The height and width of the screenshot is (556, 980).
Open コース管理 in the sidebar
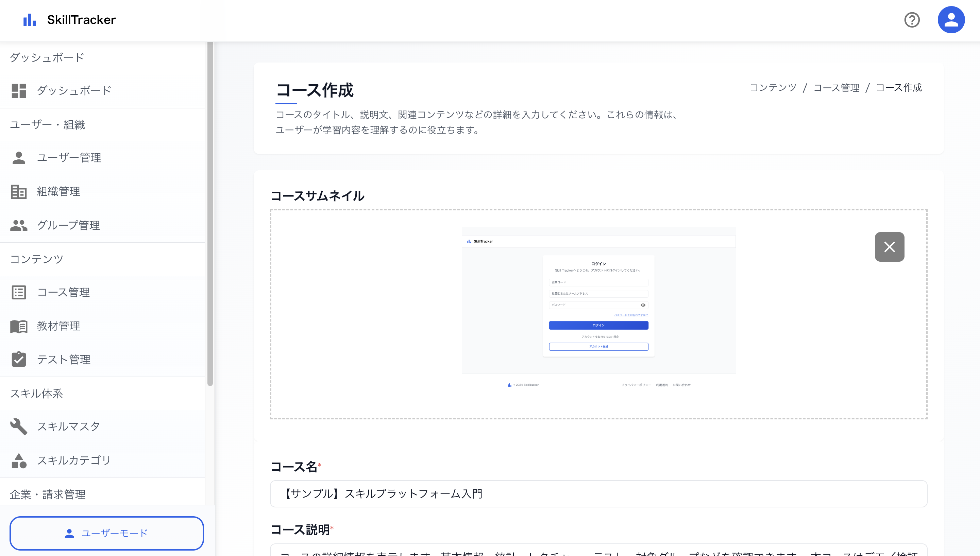coord(64,293)
